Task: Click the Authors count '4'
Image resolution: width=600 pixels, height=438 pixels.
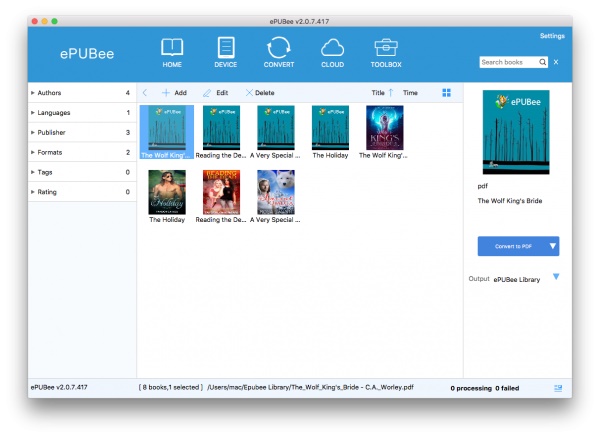Action: [x=127, y=93]
